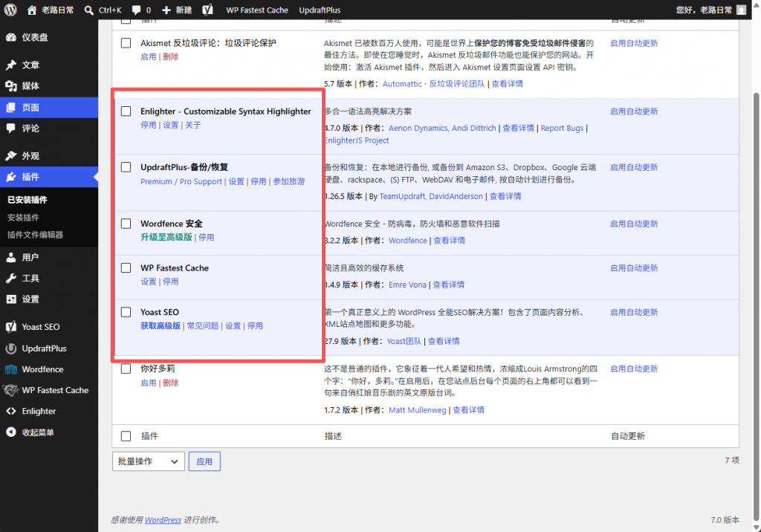Image resolution: width=761 pixels, height=532 pixels.
Task: Click 设置 under WP Fastest Cache
Action: coord(149,282)
